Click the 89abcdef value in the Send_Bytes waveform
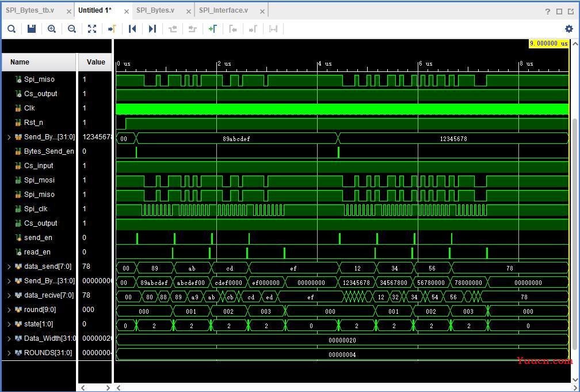This screenshot has height=392, width=580. click(236, 139)
